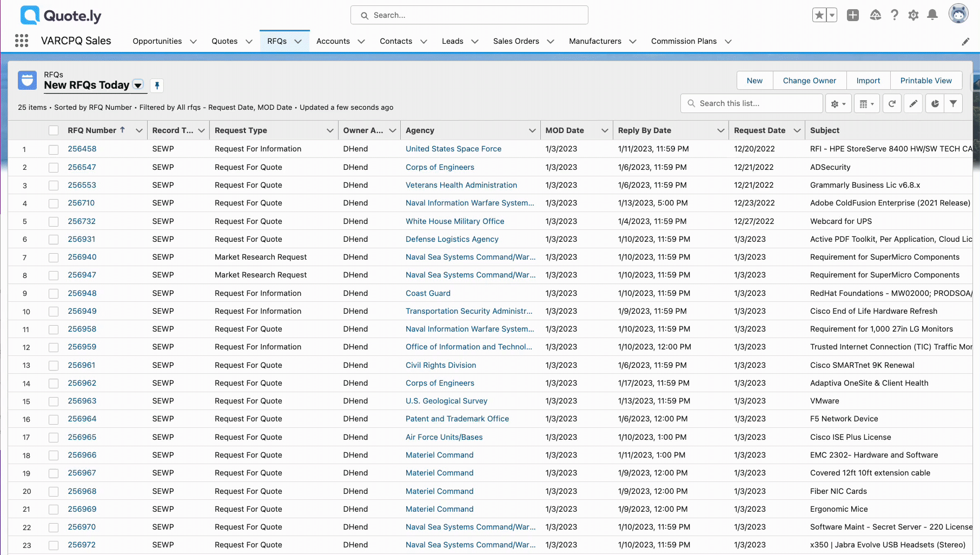The height and width of the screenshot is (555, 980).
Task: Click the Quote.ly logo
Action: 61,16
